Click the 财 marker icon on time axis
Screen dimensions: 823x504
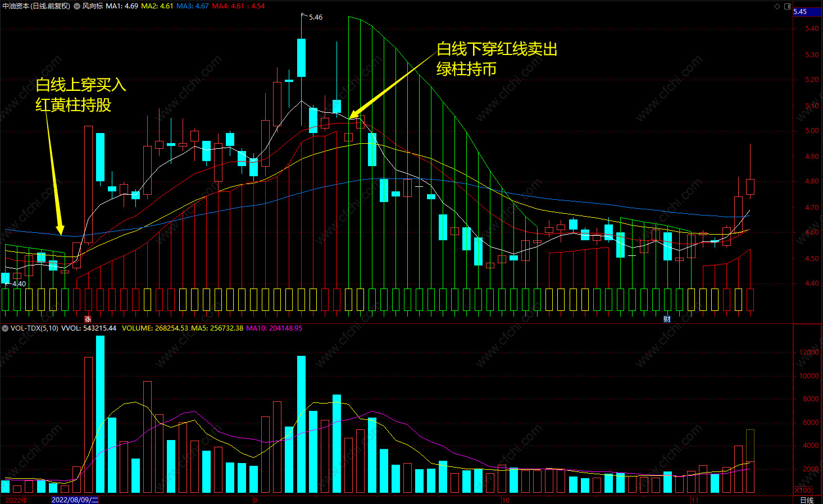[x=667, y=319]
